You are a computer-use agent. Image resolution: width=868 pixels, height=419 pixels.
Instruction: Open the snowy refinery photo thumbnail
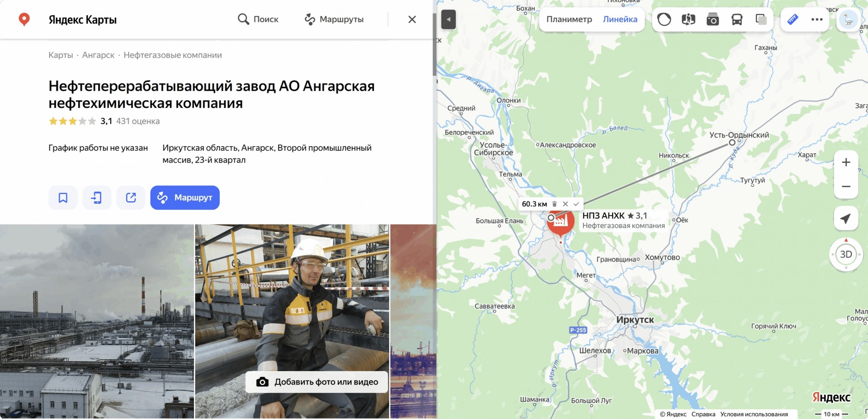(x=97, y=321)
